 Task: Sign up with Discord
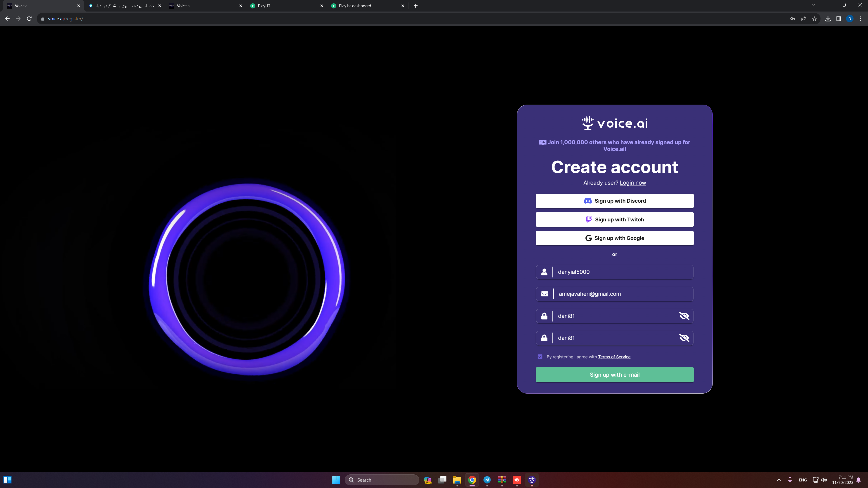point(615,201)
